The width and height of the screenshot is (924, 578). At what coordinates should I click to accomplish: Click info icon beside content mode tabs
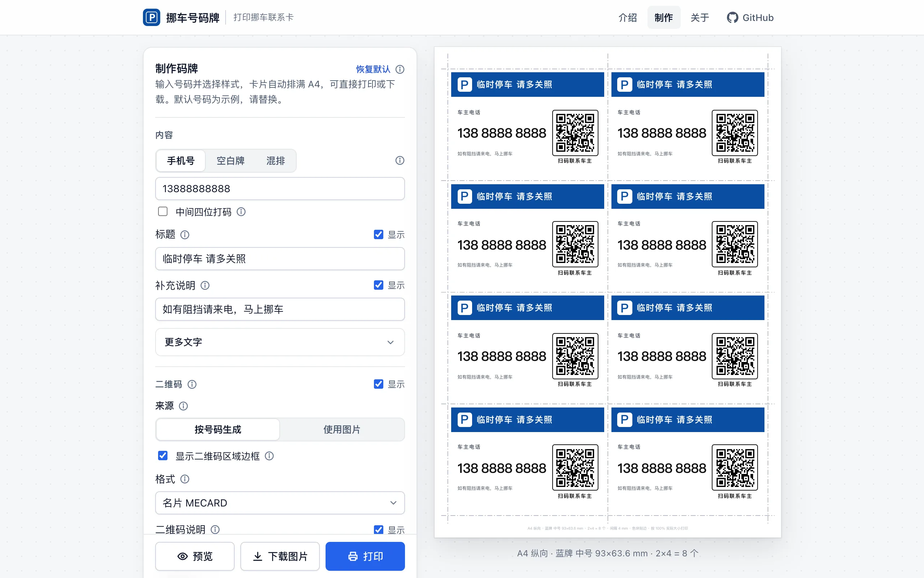[x=400, y=160]
